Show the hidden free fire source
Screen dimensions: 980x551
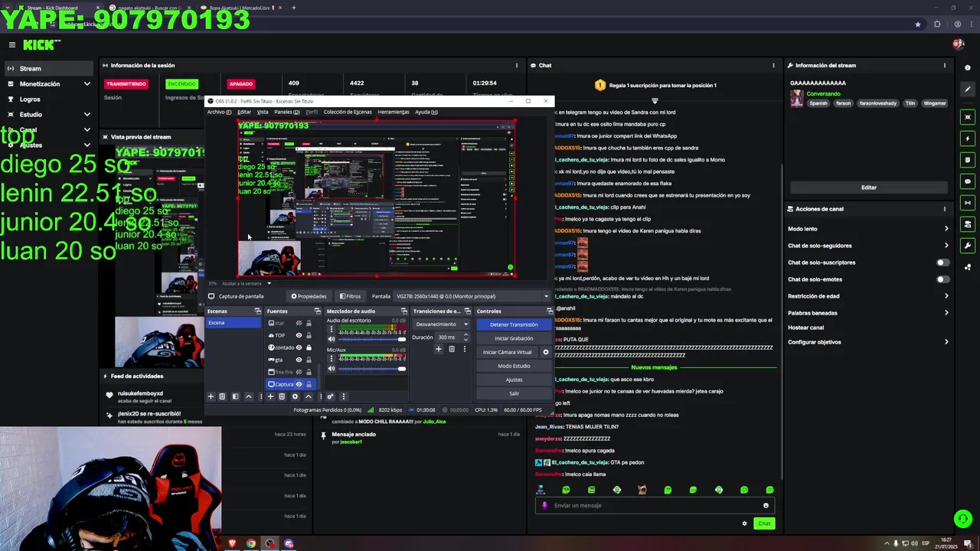[299, 372]
